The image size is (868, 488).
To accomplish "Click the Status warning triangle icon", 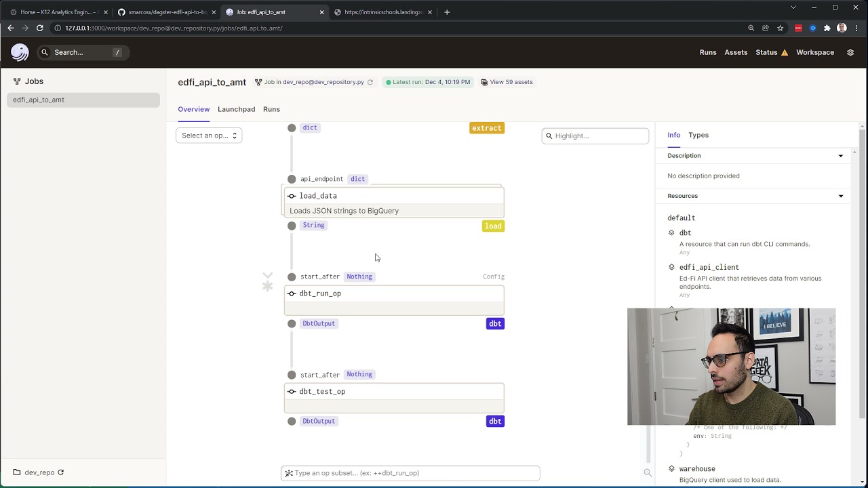I will (785, 52).
